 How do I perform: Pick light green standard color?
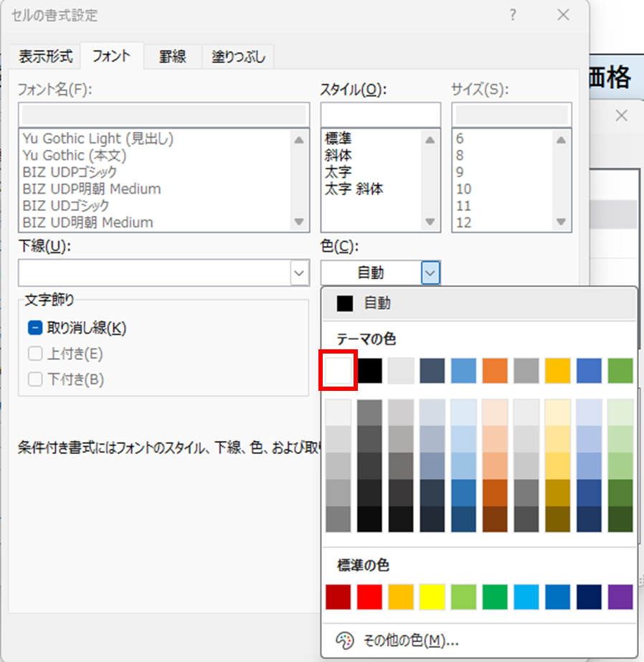point(463,597)
